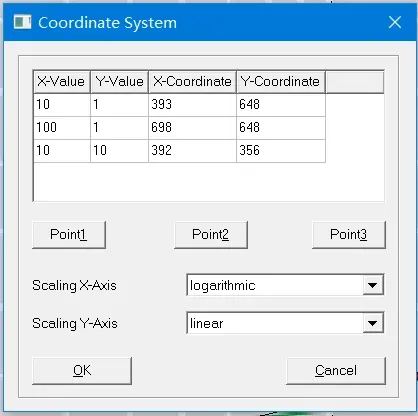Select the X-Value cell containing 100
The image size is (418, 416).
click(x=62, y=128)
